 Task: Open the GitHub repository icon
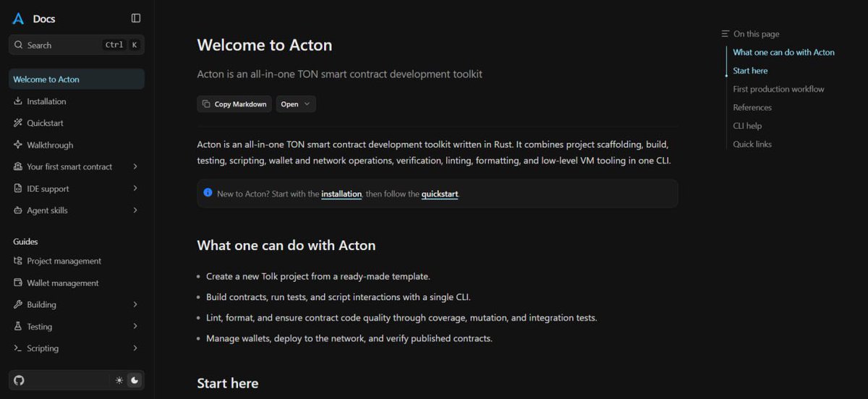[x=19, y=380]
